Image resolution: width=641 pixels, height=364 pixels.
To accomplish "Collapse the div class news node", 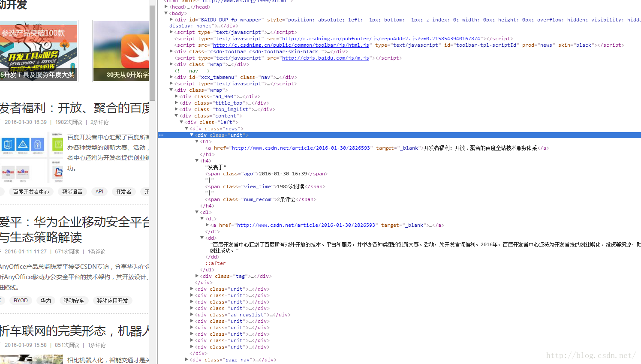I will (187, 129).
